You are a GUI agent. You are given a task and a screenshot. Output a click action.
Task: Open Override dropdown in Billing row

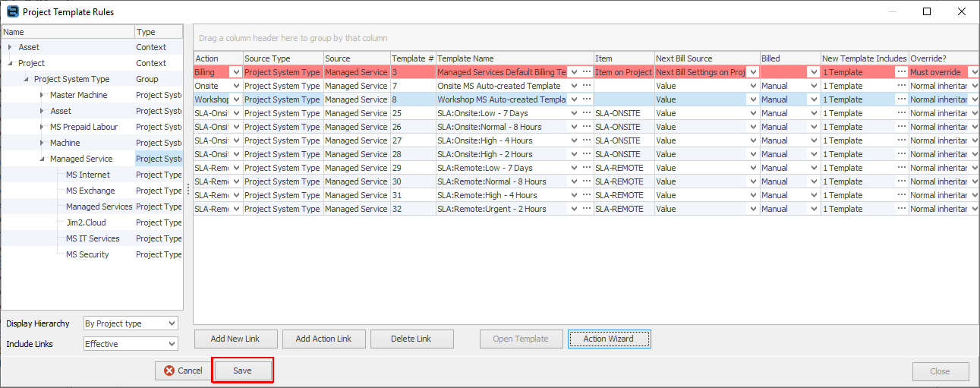tap(974, 72)
